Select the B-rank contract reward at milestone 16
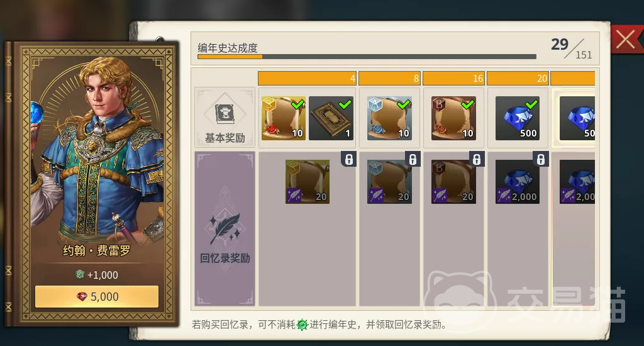The image size is (644, 346). pyautogui.click(x=453, y=118)
